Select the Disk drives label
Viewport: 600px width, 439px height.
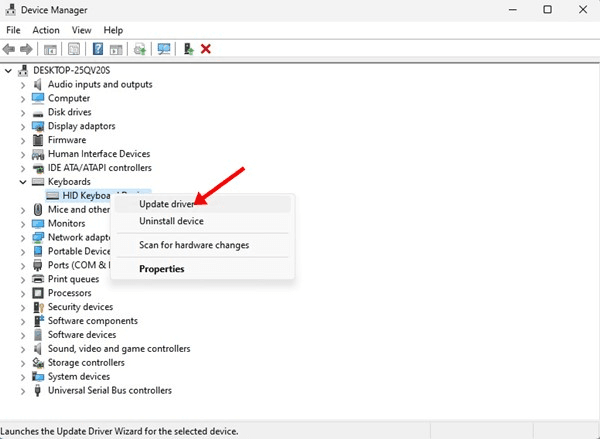point(70,112)
